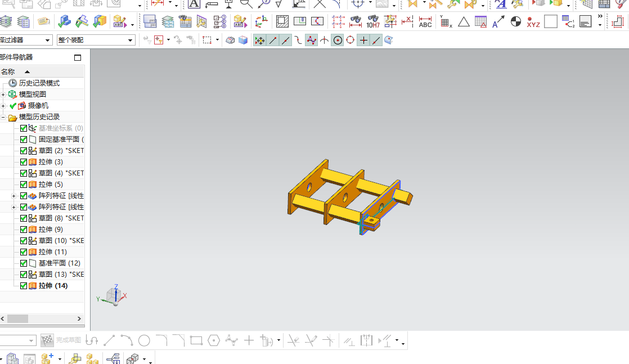
Task: Click the navigator scrollbar right arrow
Action: pyautogui.click(x=79, y=318)
